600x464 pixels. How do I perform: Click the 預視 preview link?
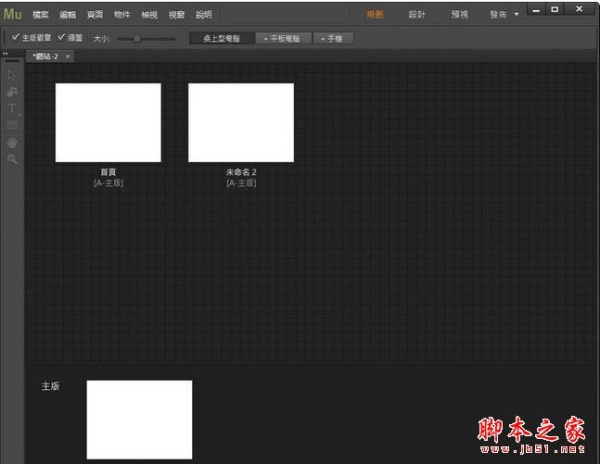459,15
